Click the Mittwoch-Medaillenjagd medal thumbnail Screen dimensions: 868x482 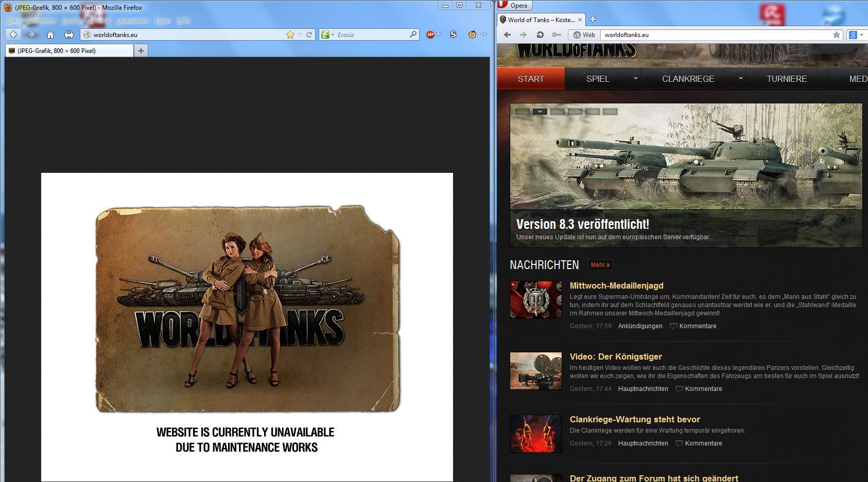536,300
